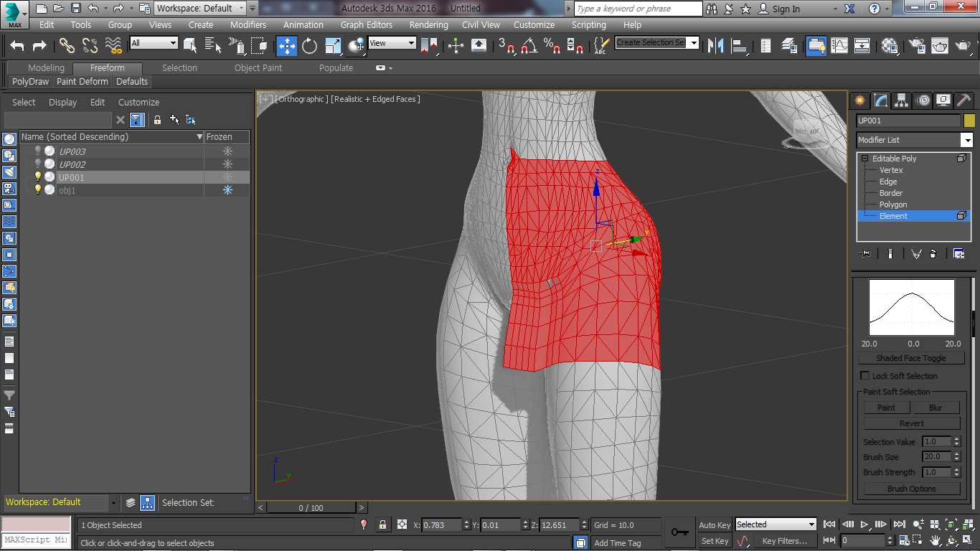Switch to the Create command panel

pos(859,100)
